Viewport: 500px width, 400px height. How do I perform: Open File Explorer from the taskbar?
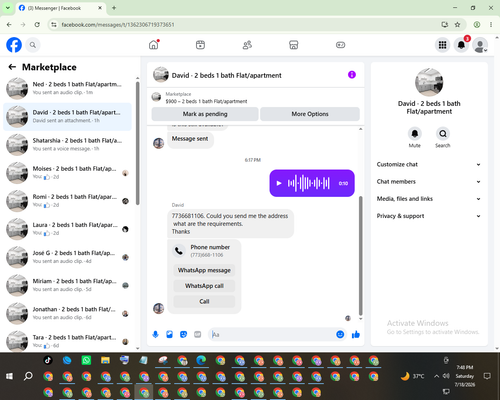105,360
